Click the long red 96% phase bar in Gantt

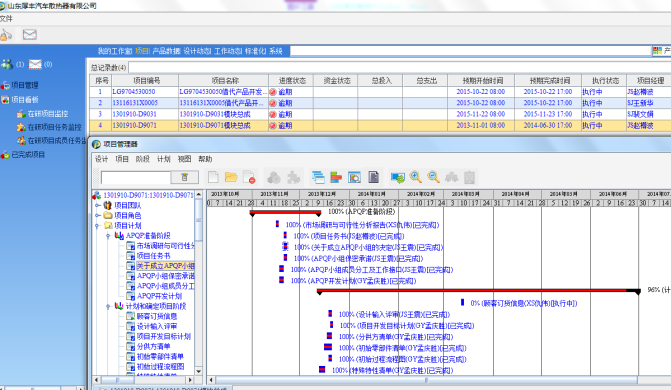click(478, 291)
